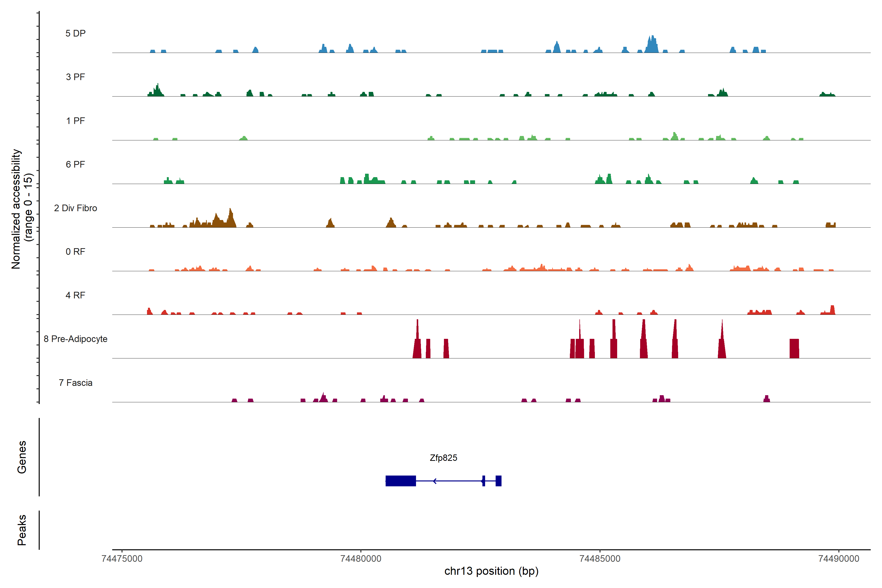Viewport: 882px width, 588px height.
Task: Click the 74485000 axis tick label
Action: tap(600, 558)
